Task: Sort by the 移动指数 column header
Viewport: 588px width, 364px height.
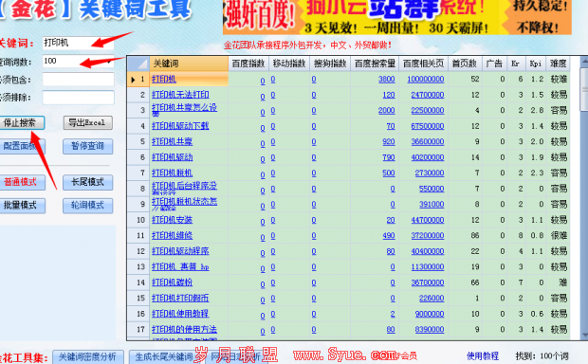Action: coord(289,64)
